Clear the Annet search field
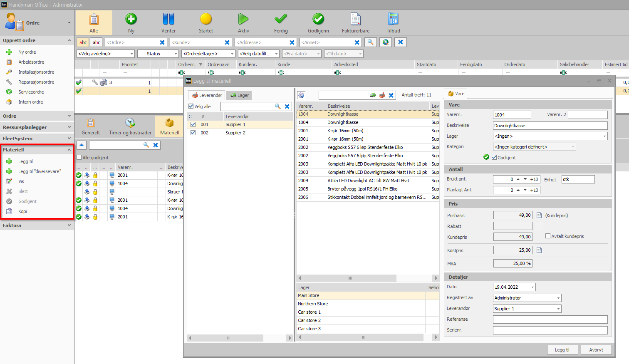The height and width of the screenshot is (364, 629). click(357, 42)
